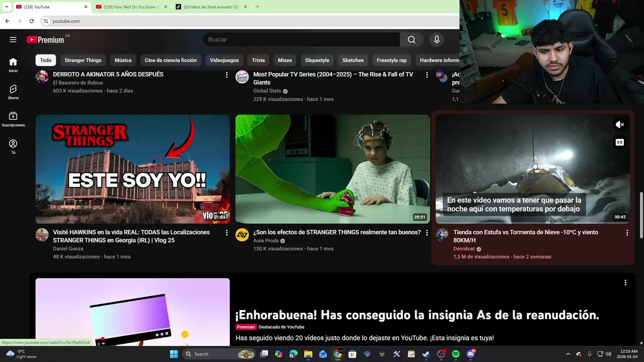Click the Buscar search field
644x362 pixels.
(301, 40)
